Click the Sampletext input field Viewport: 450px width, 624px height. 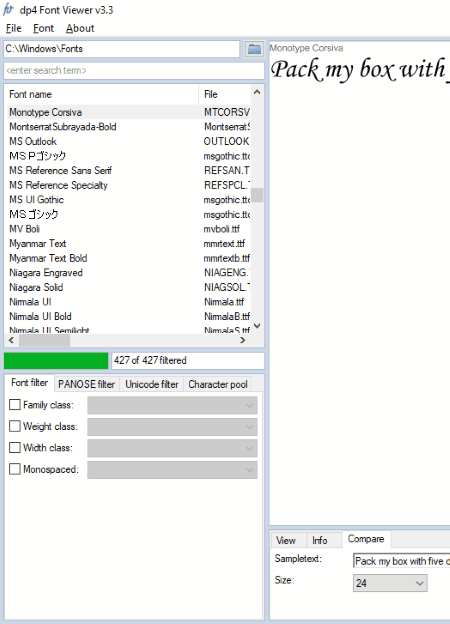coord(402,561)
